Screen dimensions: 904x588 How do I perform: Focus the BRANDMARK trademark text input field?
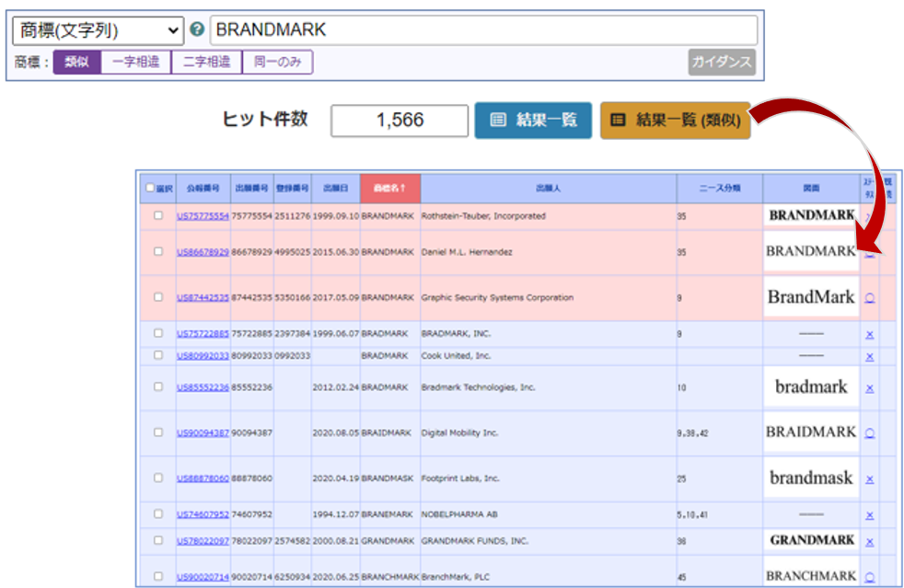coord(483,30)
